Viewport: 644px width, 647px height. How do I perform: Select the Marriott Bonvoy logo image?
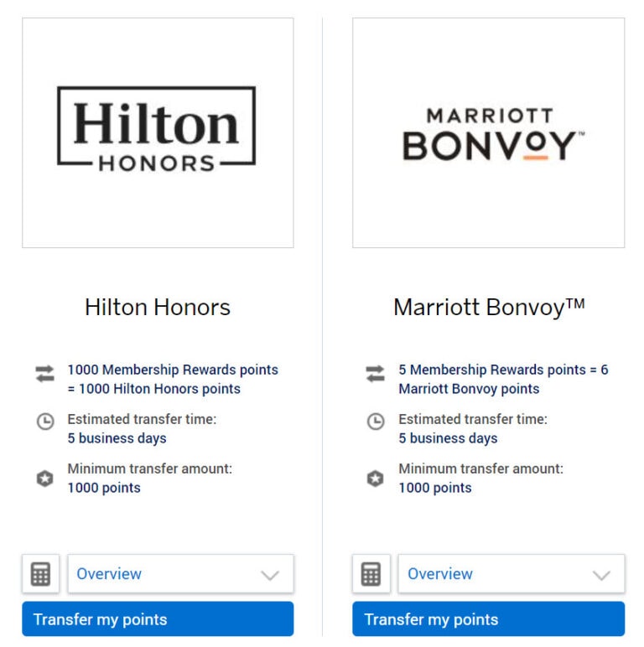pyautogui.click(x=489, y=133)
